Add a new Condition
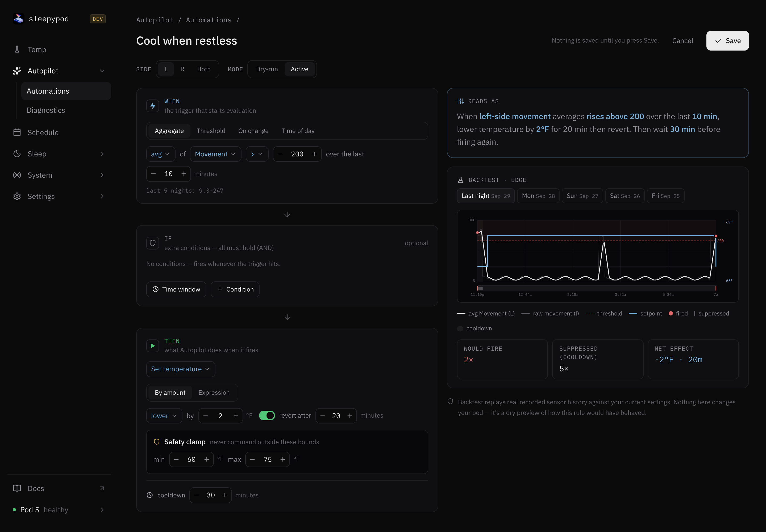This screenshot has height=532, width=766. pos(235,289)
